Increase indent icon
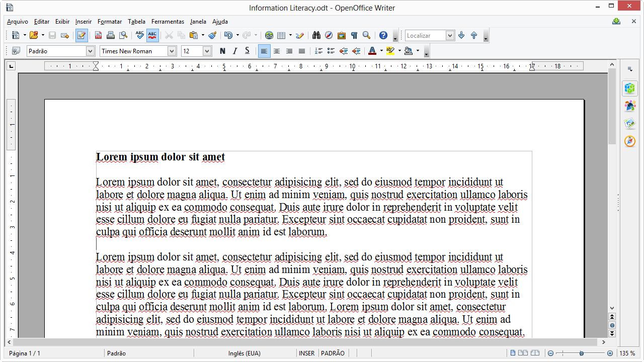Screen dimensions: 644x362 [356, 51]
